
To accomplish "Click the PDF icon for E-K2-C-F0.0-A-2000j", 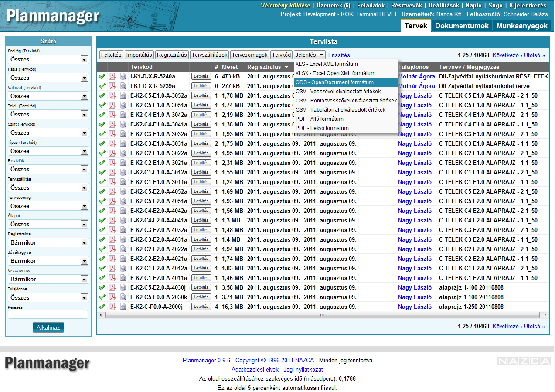I will pos(112,307).
